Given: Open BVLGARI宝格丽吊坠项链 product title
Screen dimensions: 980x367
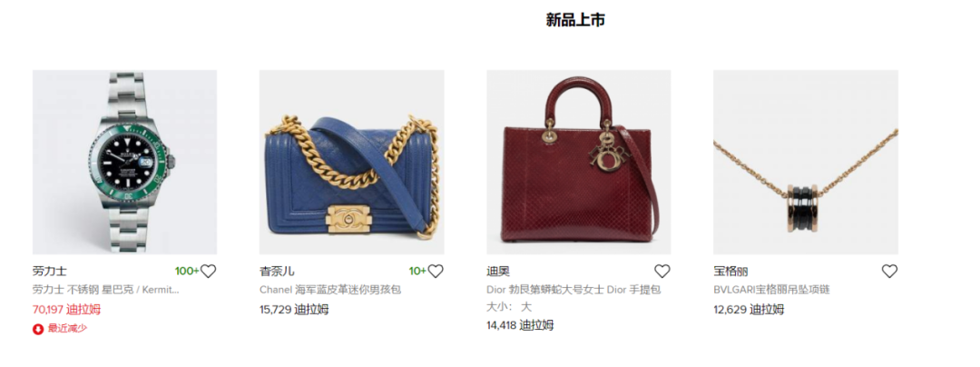Looking at the screenshot, I should point(772,290).
